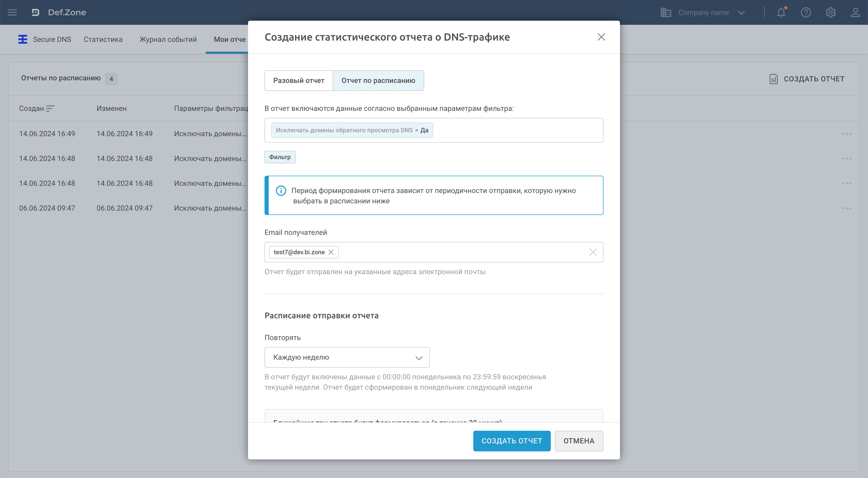
Task: Open the "Журнал событий" tab
Action: 168,40
